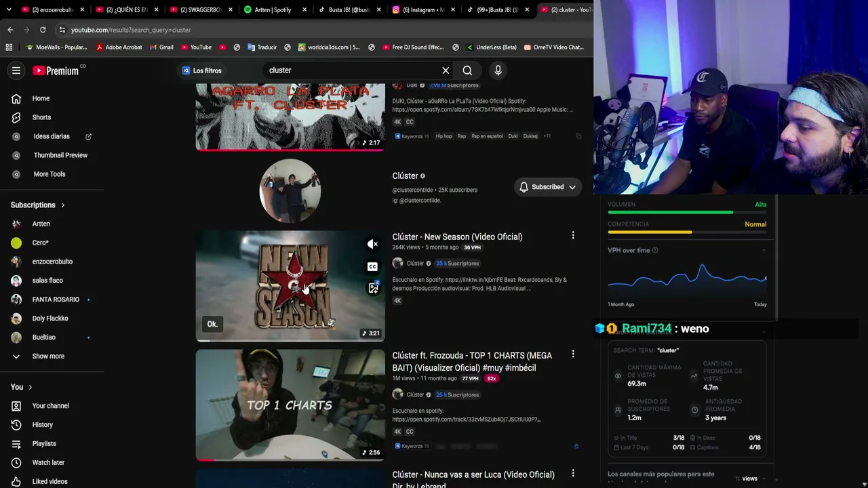Clear the search box with the X
The image size is (868, 488).
(446, 70)
